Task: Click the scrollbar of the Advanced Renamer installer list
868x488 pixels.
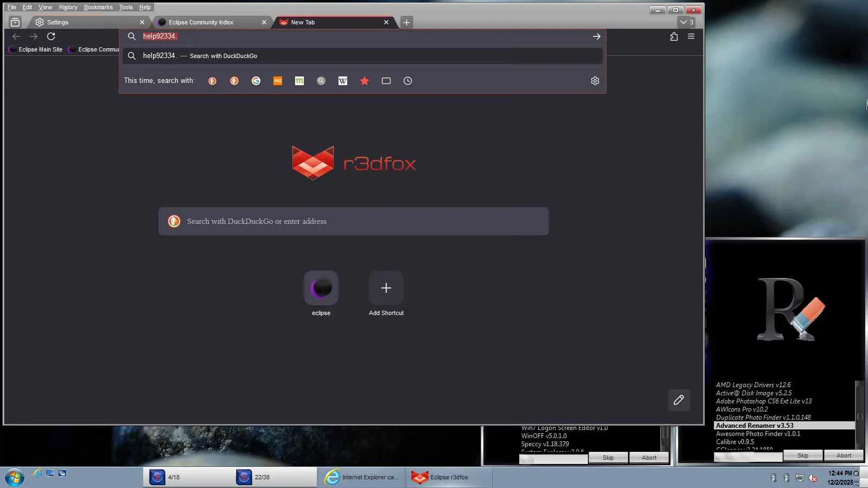Action: (x=859, y=415)
